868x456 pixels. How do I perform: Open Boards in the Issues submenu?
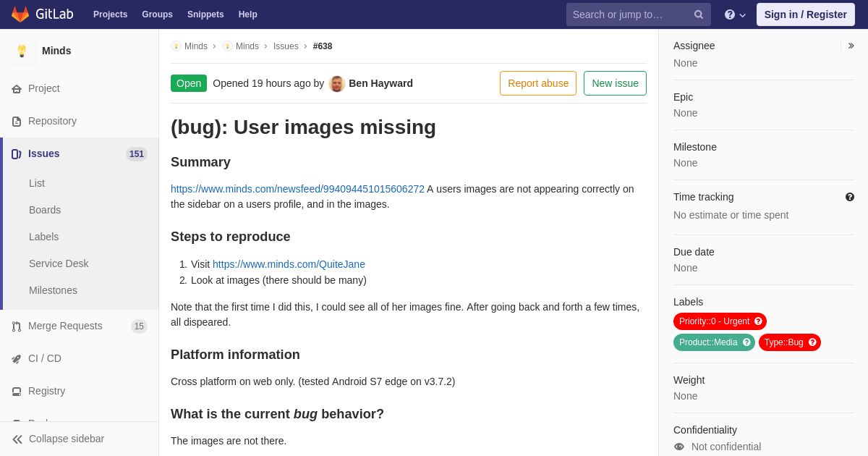45,210
